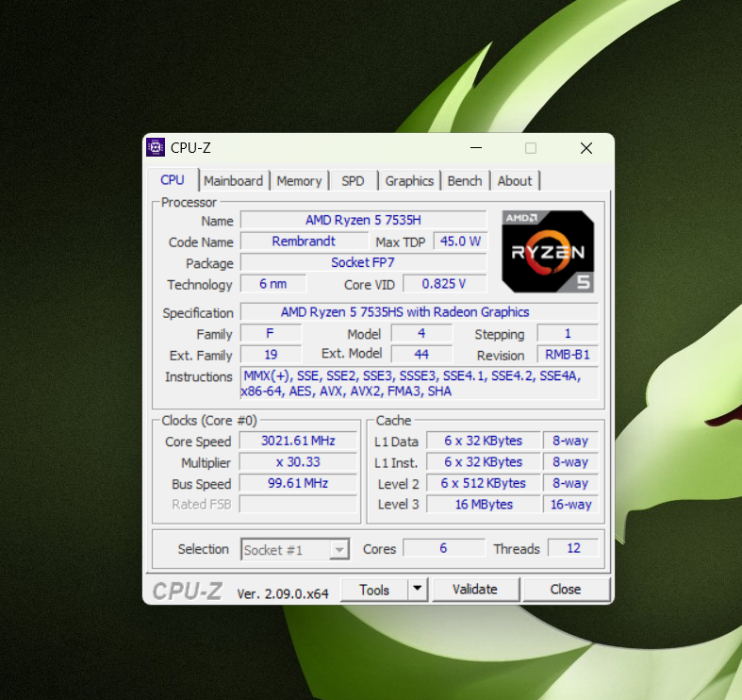Go to the Bench tab

(x=465, y=181)
